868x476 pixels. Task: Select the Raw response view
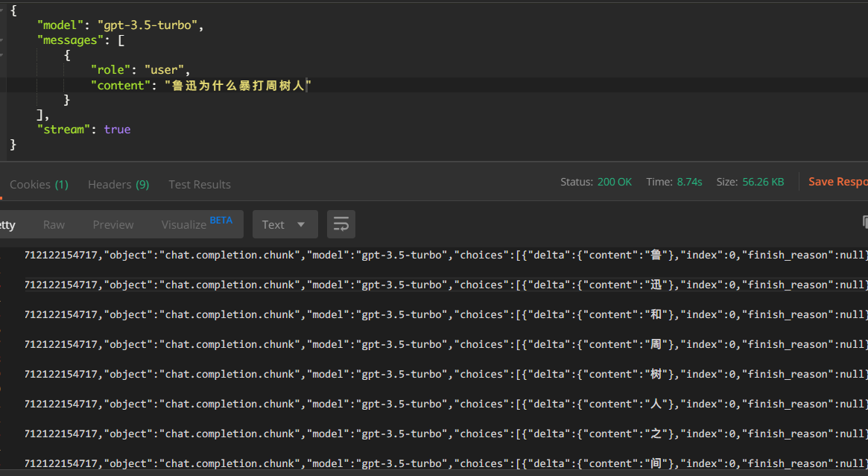pyautogui.click(x=54, y=225)
